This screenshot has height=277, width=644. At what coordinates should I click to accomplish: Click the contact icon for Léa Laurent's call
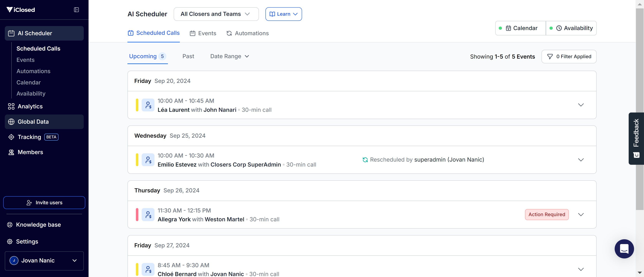pyautogui.click(x=148, y=105)
